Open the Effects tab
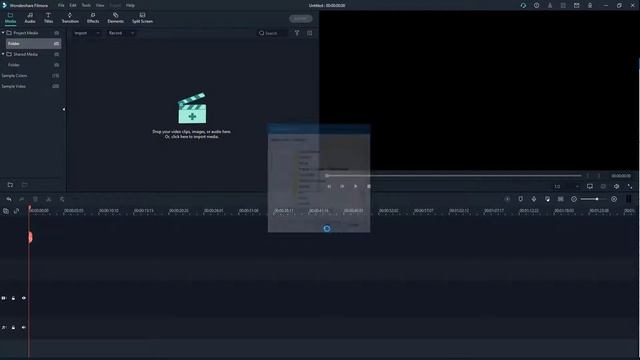 tap(93, 18)
